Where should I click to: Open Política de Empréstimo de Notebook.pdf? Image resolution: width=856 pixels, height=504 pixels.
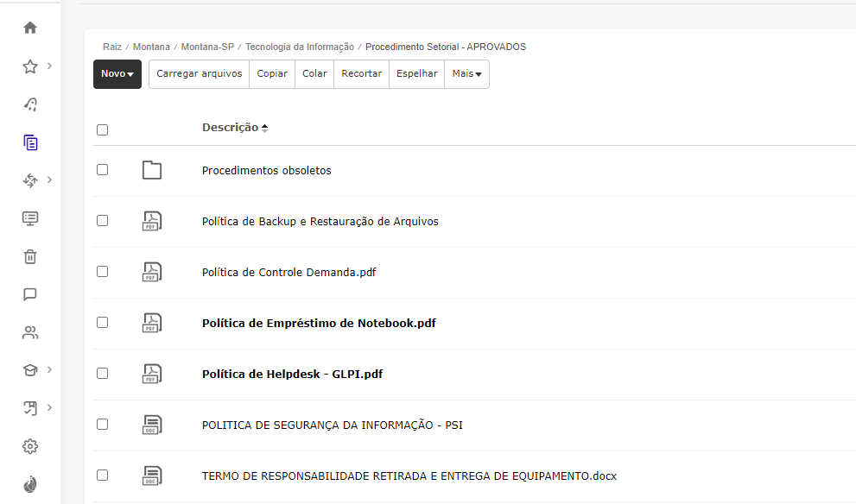319,324
